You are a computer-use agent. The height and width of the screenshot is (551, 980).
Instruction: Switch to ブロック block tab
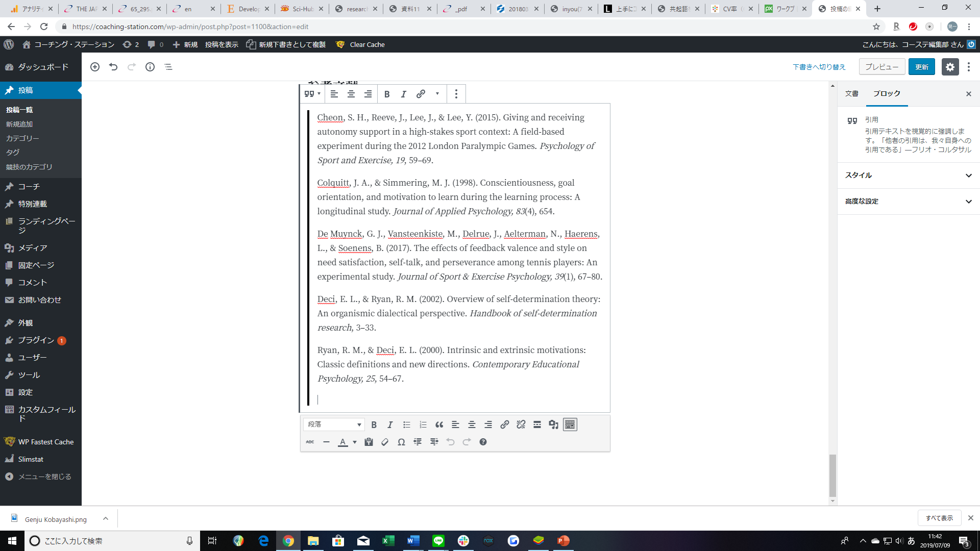click(887, 94)
